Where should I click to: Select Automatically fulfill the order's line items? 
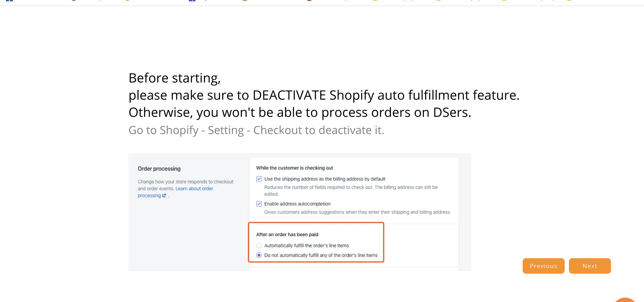point(259,246)
